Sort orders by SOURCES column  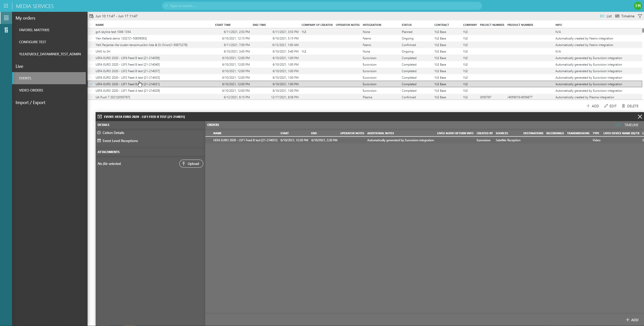click(502, 133)
